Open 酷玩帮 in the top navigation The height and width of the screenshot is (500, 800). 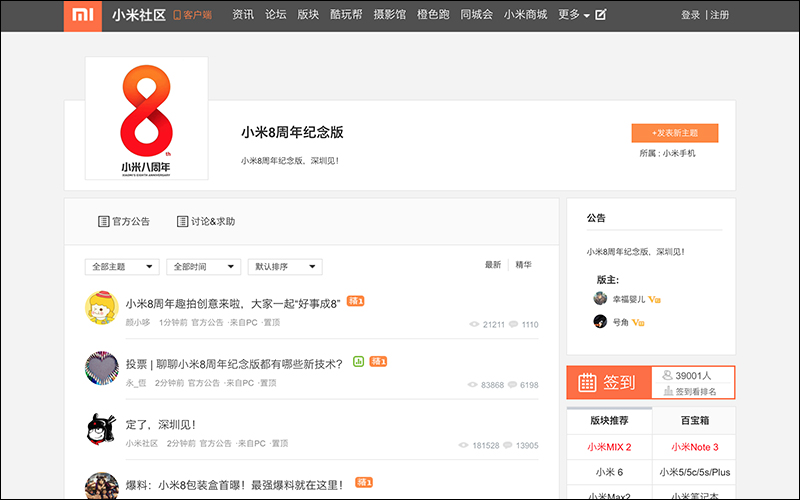346,15
